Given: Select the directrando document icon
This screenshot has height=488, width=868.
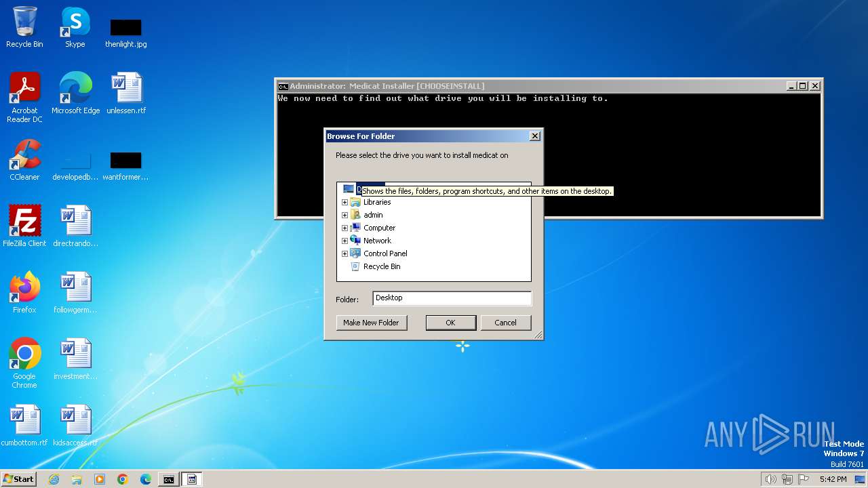Looking at the screenshot, I should pyautogui.click(x=75, y=226).
